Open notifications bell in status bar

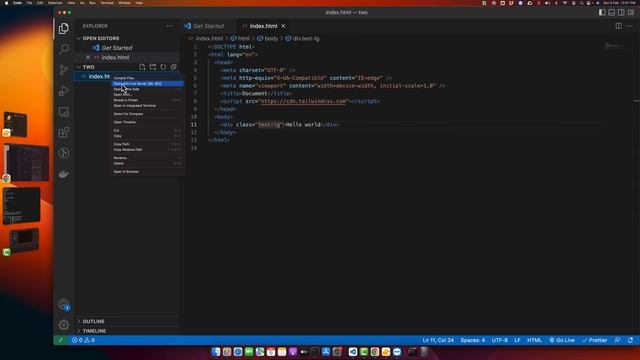tap(631, 340)
